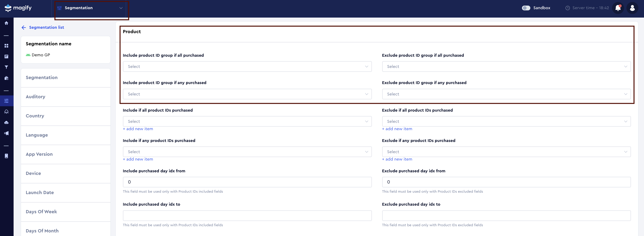Select the active Segmentation sliders icon

click(6, 101)
